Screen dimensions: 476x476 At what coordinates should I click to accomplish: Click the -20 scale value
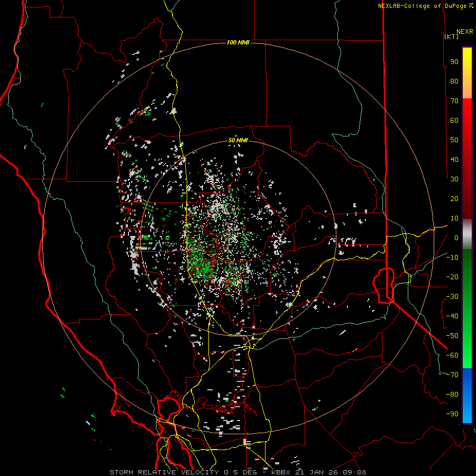(x=452, y=277)
